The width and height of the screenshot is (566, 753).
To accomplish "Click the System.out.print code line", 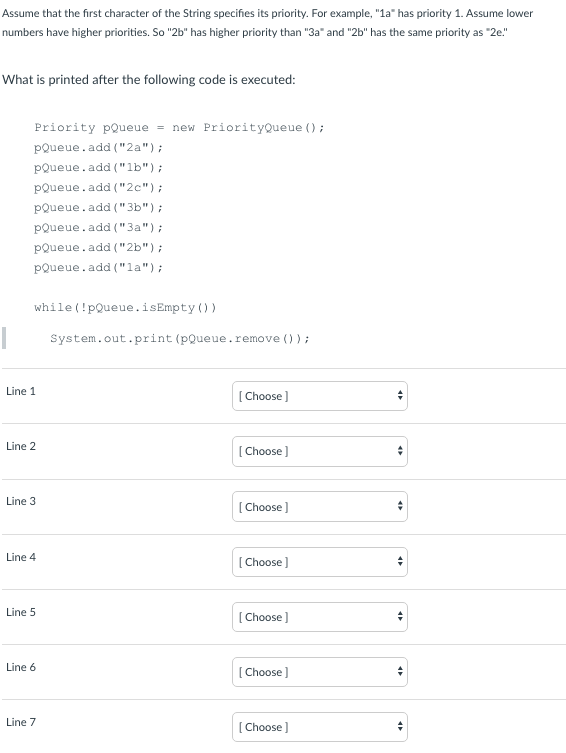I will [x=180, y=339].
